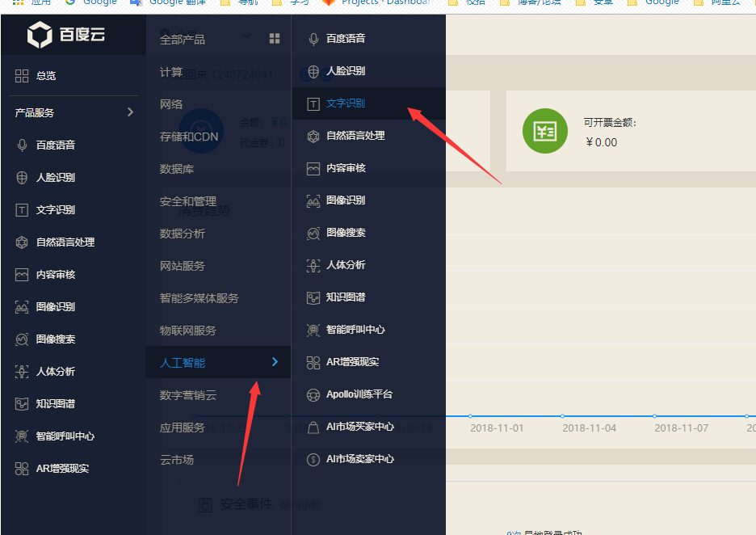Screen dimensions: 756x535
Task: Select the 数字营销云 category
Action: pos(188,395)
